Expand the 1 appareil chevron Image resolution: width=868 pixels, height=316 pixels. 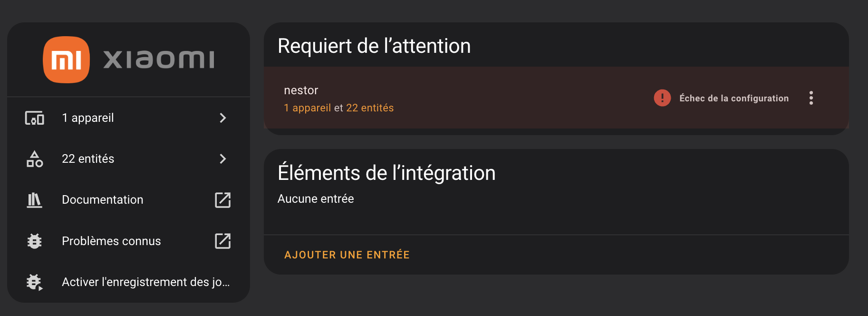(222, 118)
